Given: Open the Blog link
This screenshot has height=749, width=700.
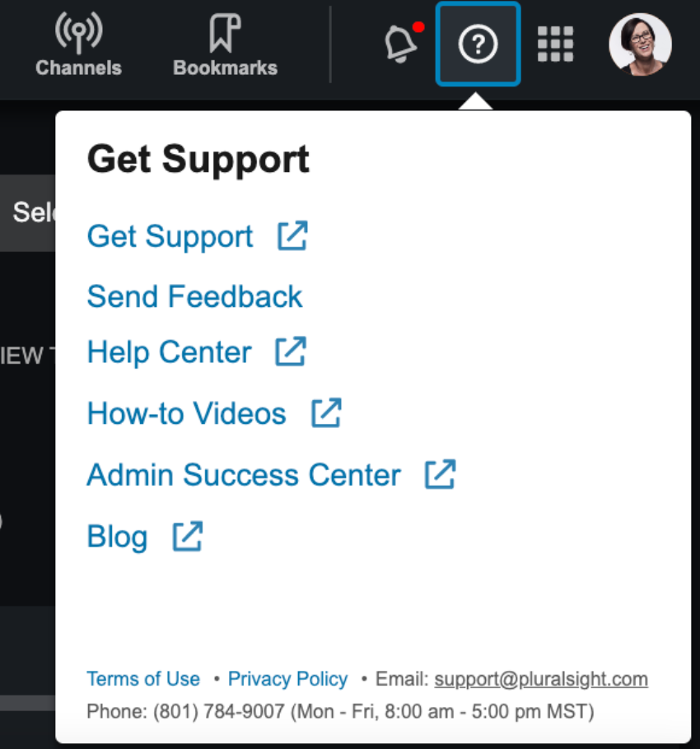Looking at the screenshot, I should [117, 537].
